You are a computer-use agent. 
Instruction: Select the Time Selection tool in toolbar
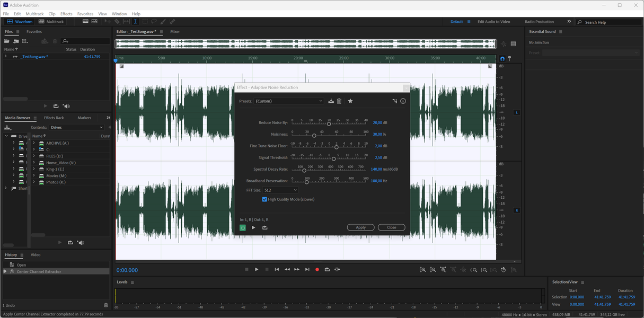135,22
